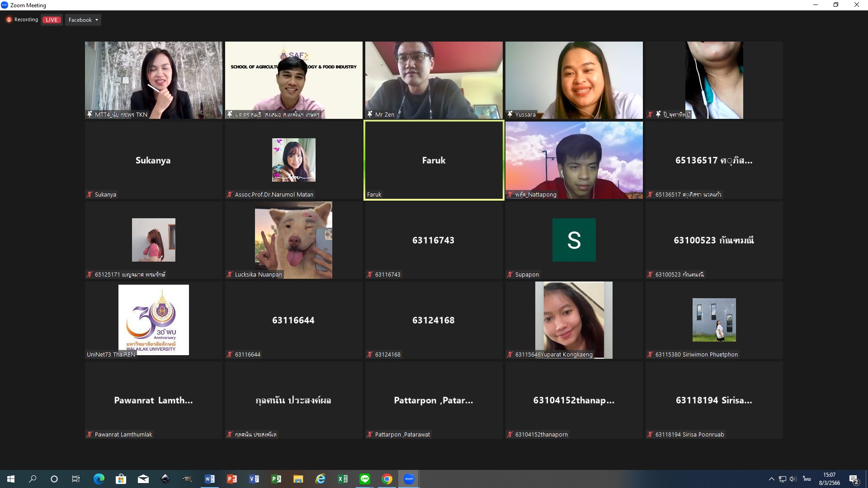868x488 pixels.
Task: Open the LINE app from the taskbar
Action: coord(365,479)
